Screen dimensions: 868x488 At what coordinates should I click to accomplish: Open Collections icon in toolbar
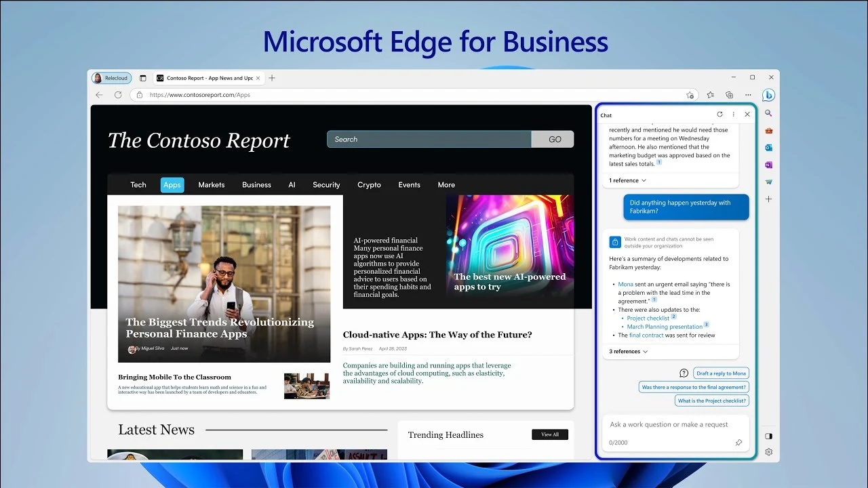(729, 95)
